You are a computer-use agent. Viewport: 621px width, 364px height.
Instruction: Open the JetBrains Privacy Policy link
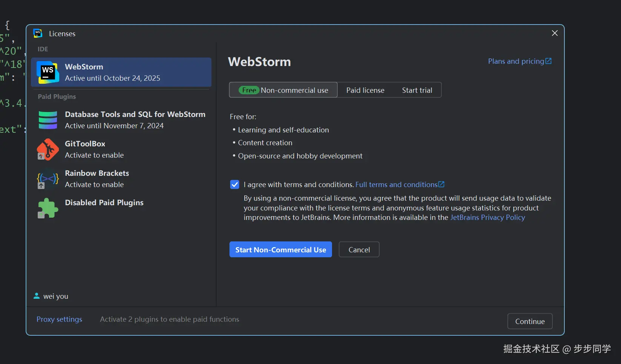[487, 217]
